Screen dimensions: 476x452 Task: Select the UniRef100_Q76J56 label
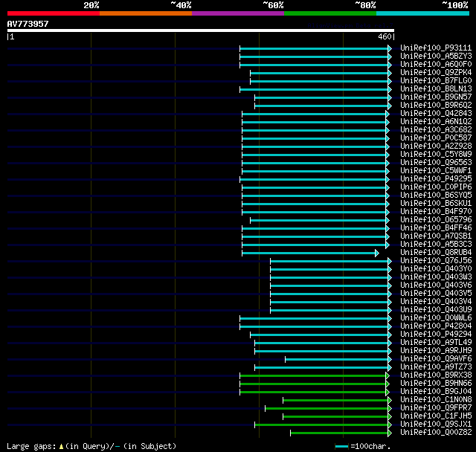(436, 261)
